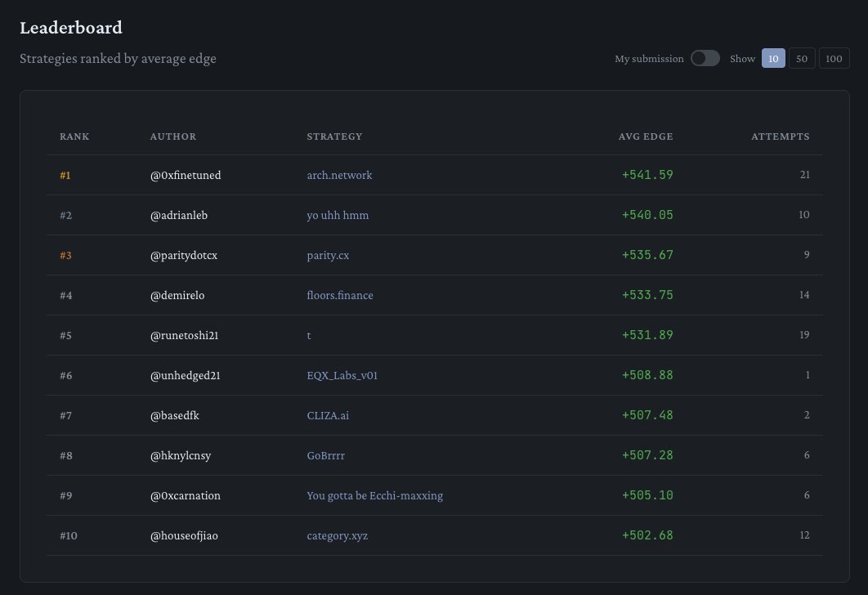This screenshot has width=868, height=595.
Task: Show 100 leaderboard entries
Action: [834, 58]
